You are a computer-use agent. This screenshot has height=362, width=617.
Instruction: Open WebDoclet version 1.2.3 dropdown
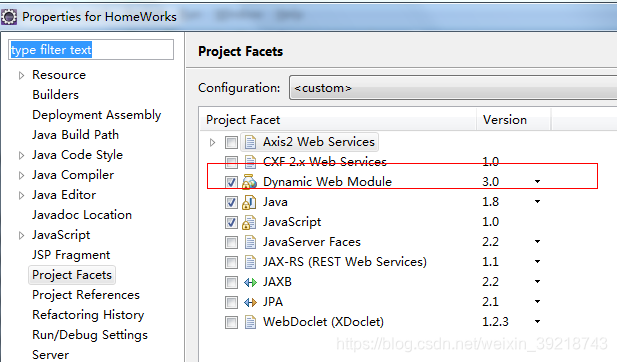[538, 322]
